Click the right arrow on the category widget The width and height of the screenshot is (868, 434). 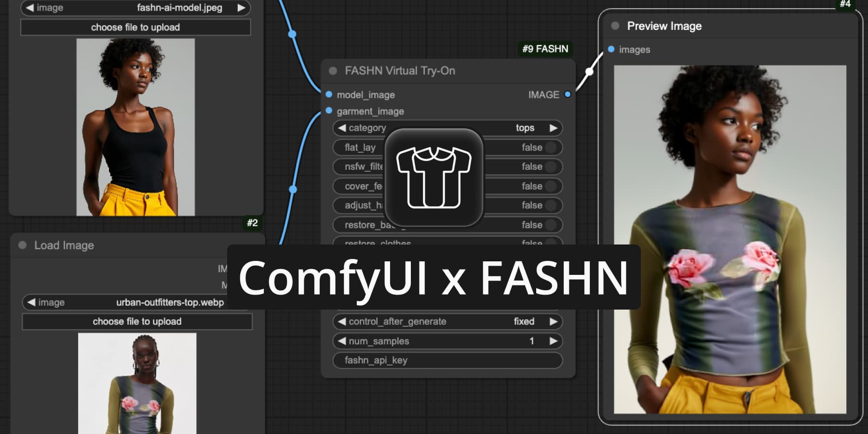pos(554,128)
